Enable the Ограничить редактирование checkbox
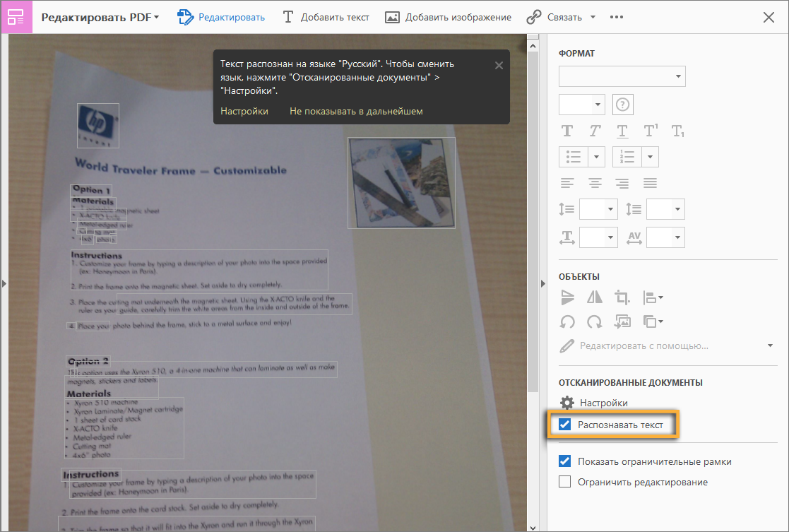The image size is (789, 532). [565, 482]
